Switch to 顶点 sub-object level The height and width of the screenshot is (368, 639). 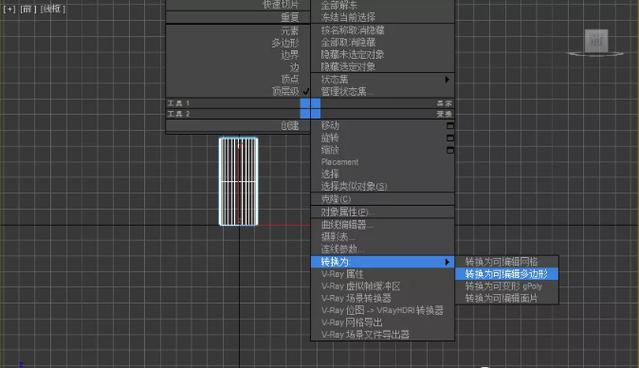290,79
